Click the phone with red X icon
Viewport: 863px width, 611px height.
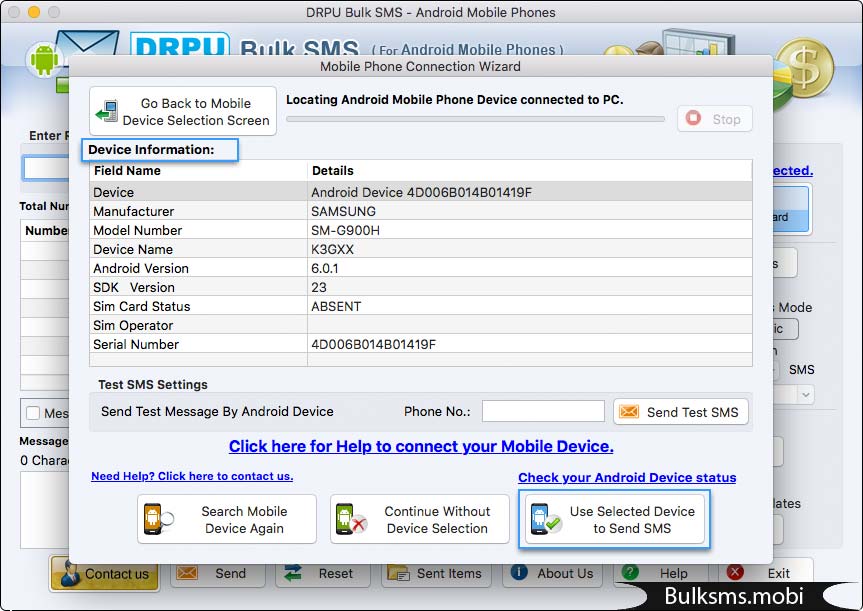tap(351, 519)
